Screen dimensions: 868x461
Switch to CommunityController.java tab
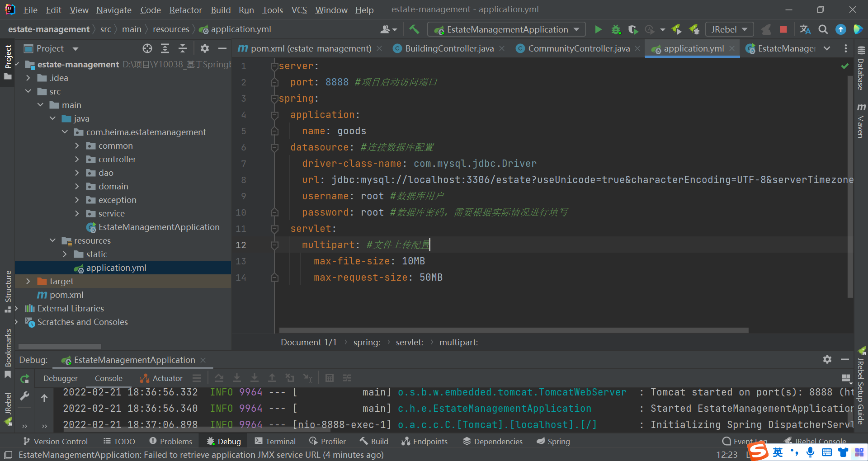578,48
